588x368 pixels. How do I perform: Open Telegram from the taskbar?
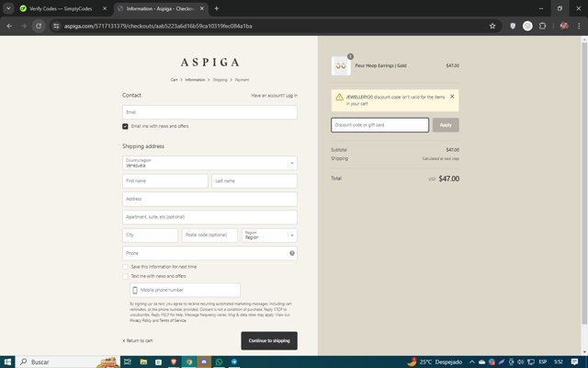(234, 362)
